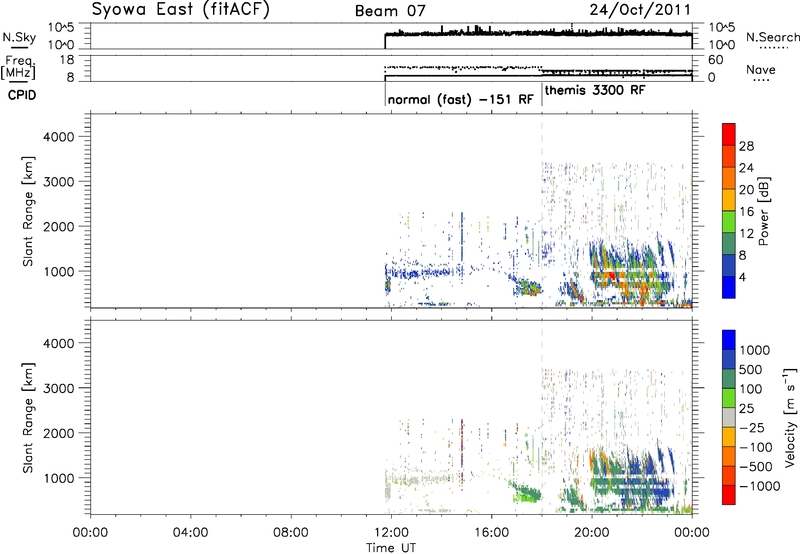Select Velocity color bar segment between -1000 and -500
800x554 pixels.
[x=729, y=475]
